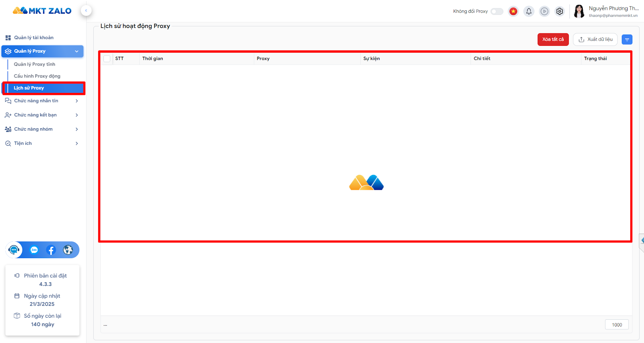Click the MKT ZALO logo
Image resolution: width=644 pixels, height=343 pixels.
[x=42, y=10]
